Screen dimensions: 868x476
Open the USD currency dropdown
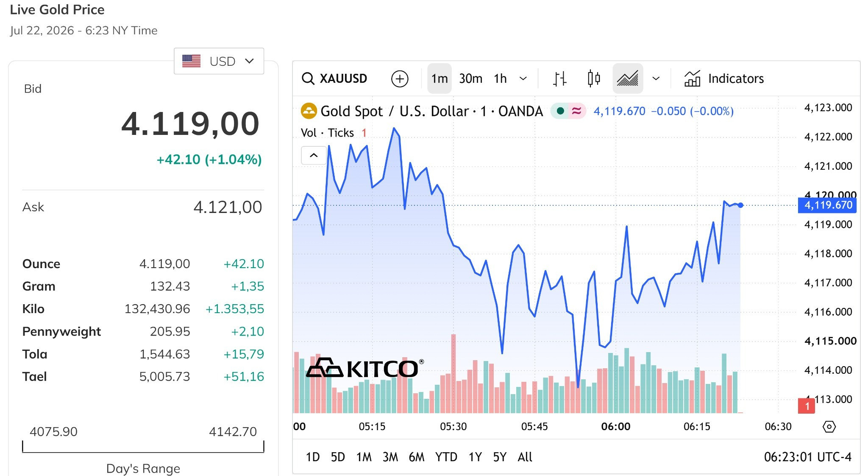[x=219, y=61]
